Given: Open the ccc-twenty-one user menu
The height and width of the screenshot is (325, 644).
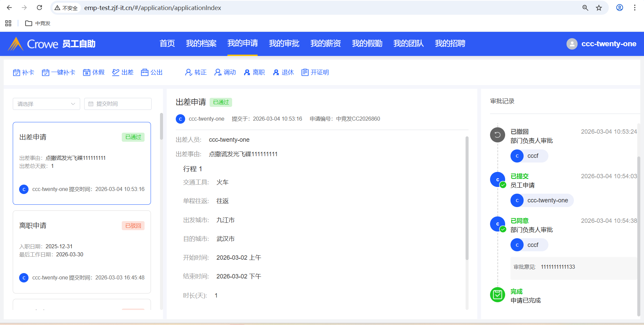Looking at the screenshot, I should point(601,44).
